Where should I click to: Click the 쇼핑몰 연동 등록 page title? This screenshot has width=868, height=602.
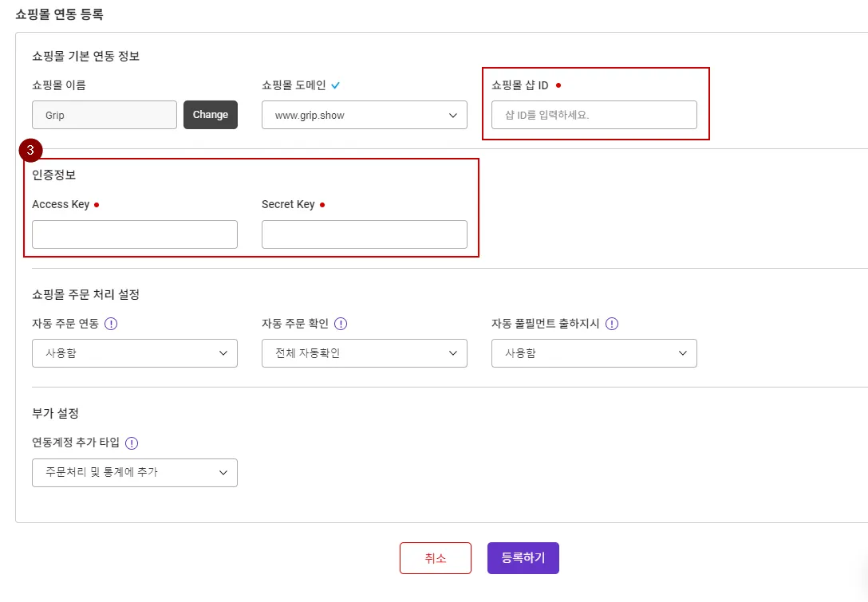pos(59,14)
